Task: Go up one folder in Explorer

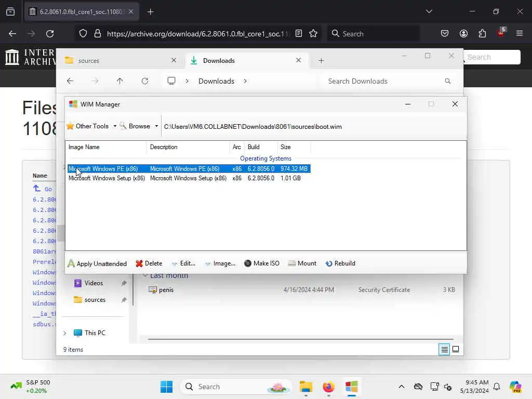Action: click(120, 81)
